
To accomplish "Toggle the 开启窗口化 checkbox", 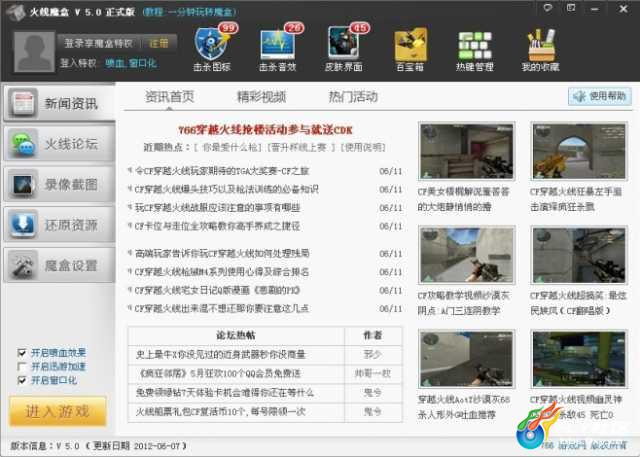I will point(22,380).
